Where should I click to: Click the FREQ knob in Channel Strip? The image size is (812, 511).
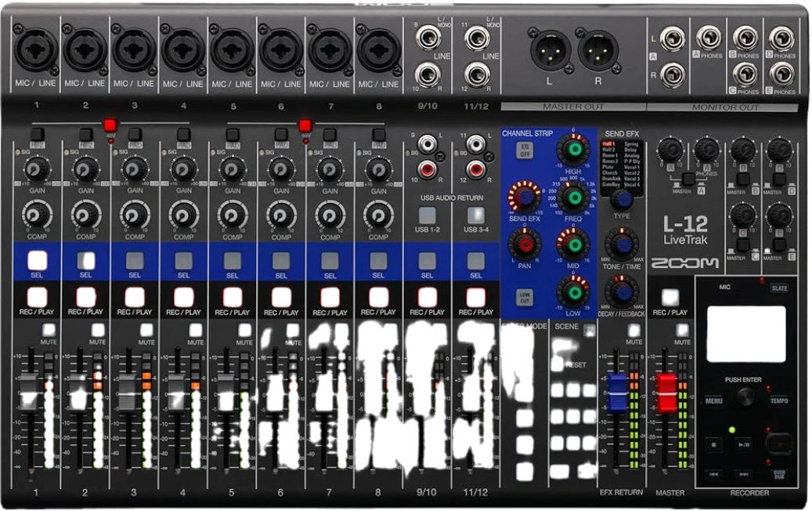[573, 198]
